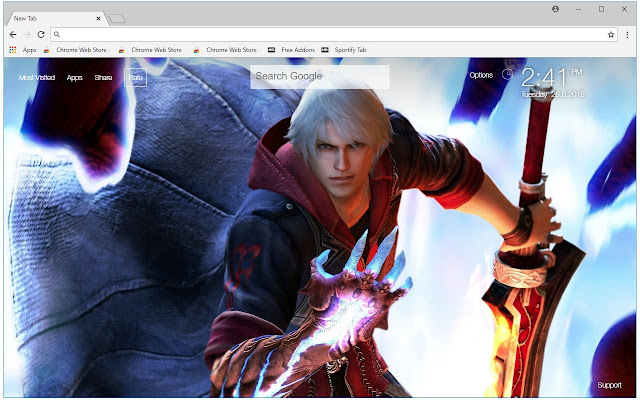Open the Free Addons bookmark
Viewport: 640px width, 400px height.
pos(291,50)
